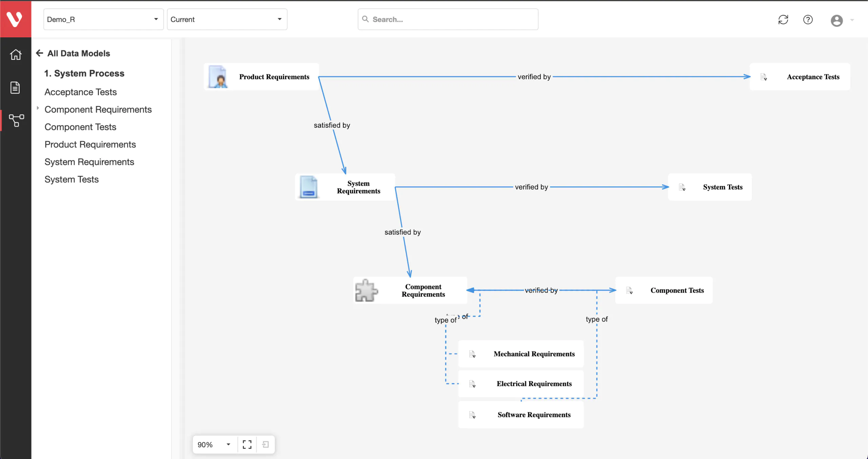
Task: Click the Product Requirements person document icon
Action: (x=217, y=77)
